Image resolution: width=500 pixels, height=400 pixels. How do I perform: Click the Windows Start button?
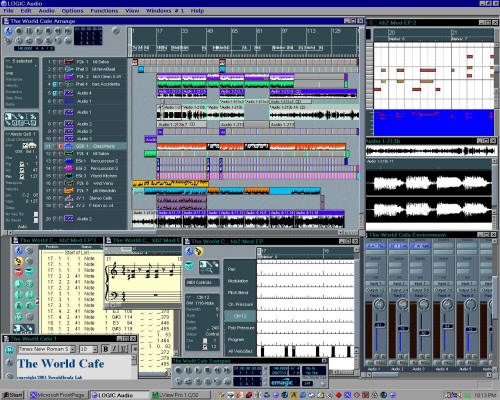[x=13, y=395]
